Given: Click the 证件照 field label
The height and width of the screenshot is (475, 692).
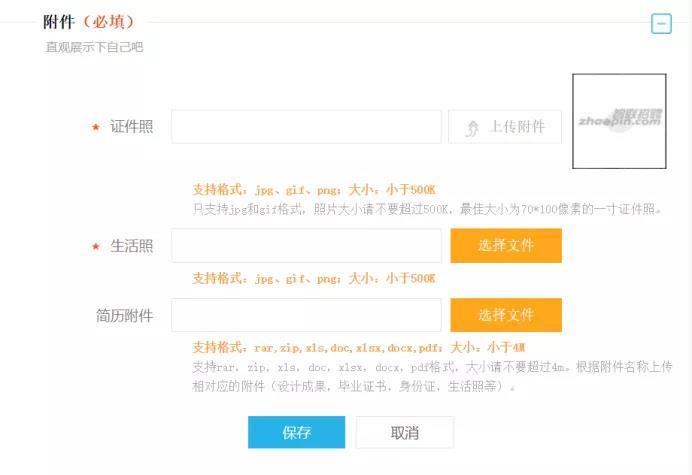Looking at the screenshot, I should click(x=131, y=127).
